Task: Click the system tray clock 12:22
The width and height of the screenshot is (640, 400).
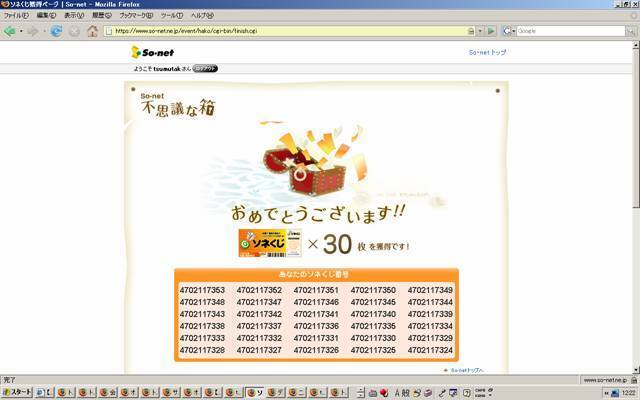Action: [x=629, y=393]
